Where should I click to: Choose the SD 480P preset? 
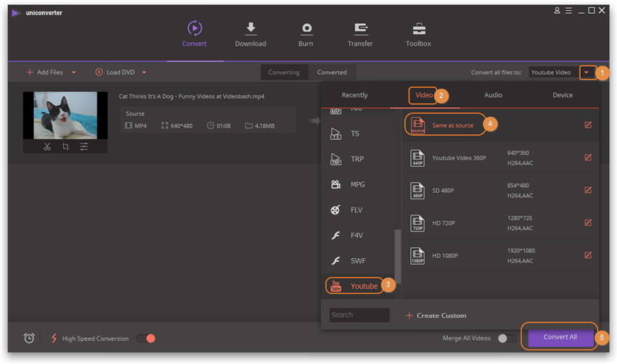tap(499, 190)
